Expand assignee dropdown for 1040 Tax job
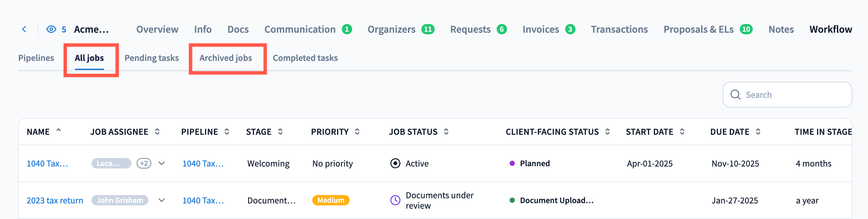Viewport: 868px width, 219px height. [162, 164]
